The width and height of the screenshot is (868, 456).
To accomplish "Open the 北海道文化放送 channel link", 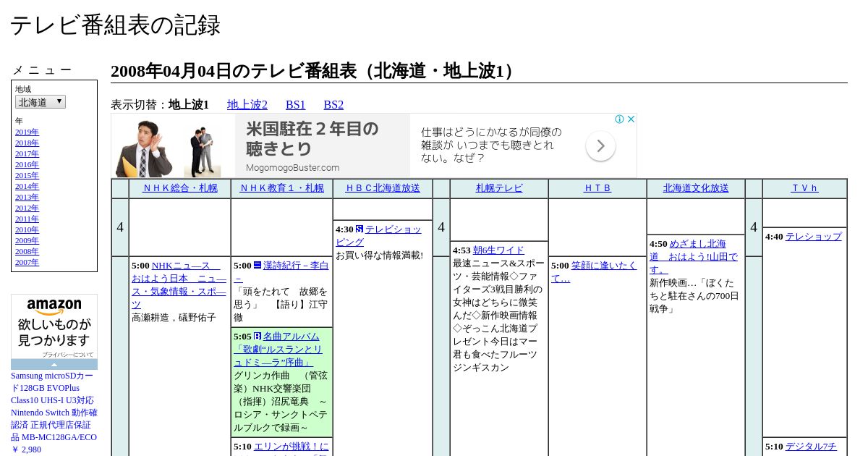I will coord(696,188).
